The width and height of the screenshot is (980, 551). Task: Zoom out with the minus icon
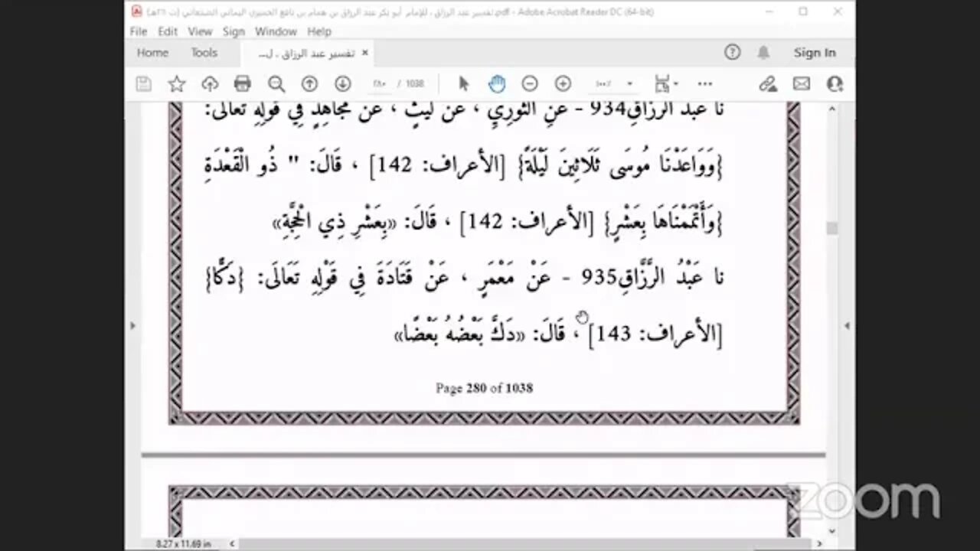point(530,84)
